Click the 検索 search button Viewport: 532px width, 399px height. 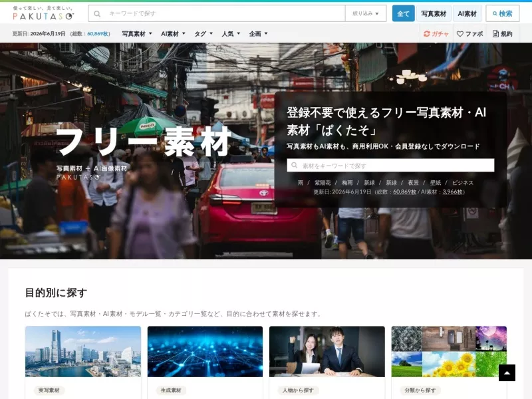coord(503,13)
